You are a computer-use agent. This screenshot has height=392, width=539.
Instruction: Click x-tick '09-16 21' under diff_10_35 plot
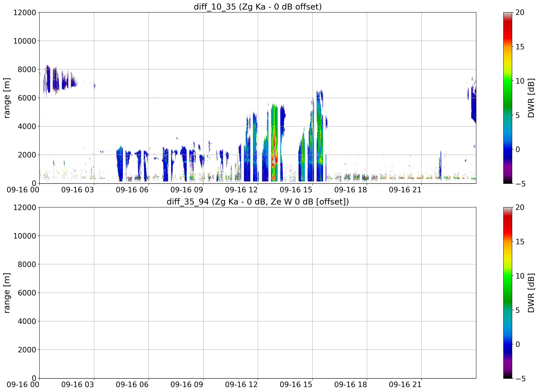pyautogui.click(x=405, y=190)
